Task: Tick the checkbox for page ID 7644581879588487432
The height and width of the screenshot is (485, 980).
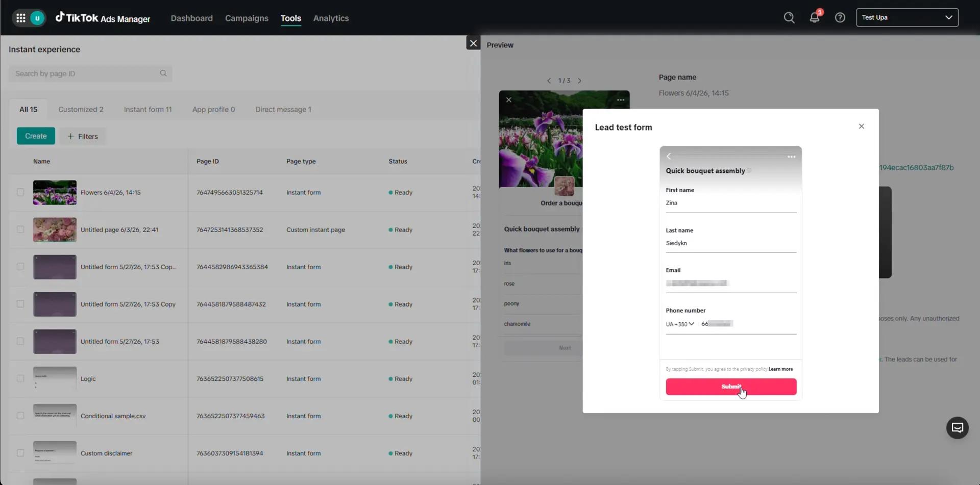Action: pos(20,304)
